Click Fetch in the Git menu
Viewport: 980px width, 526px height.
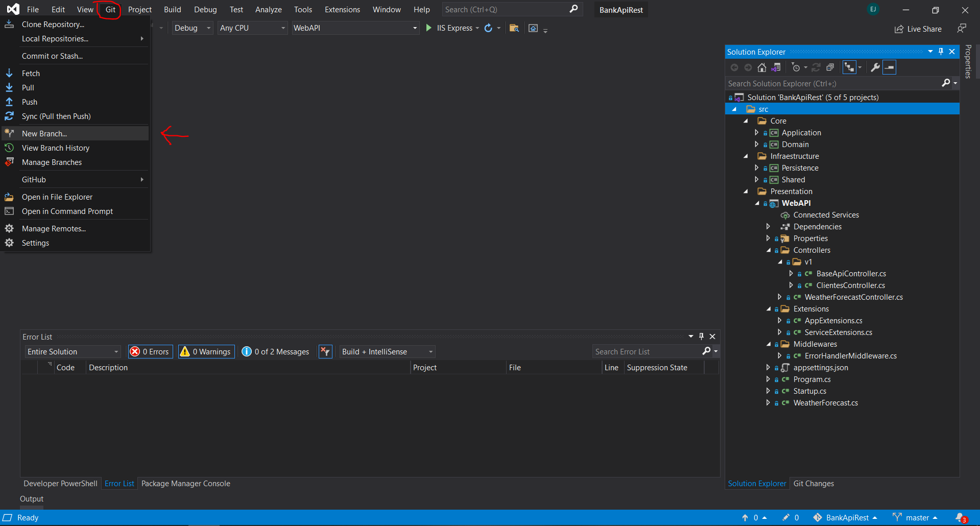76,74
